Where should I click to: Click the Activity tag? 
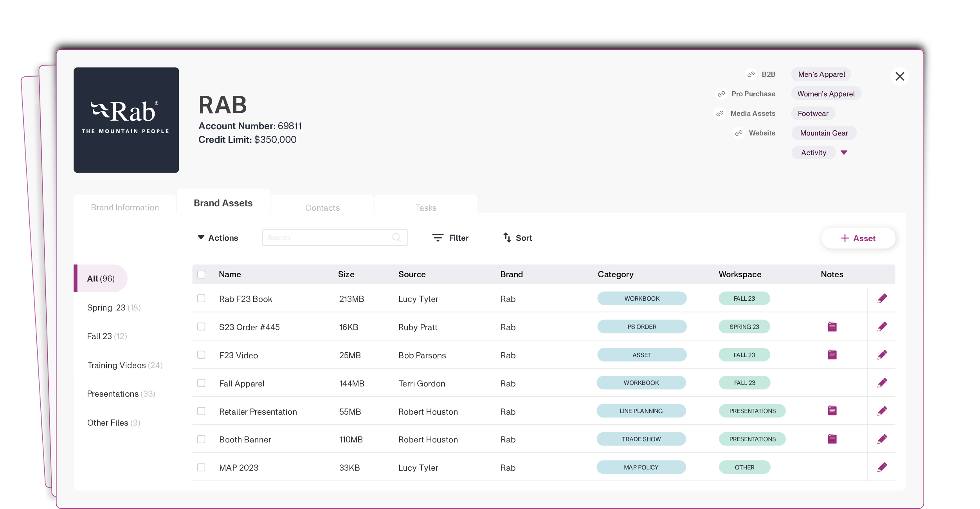click(813, 153)
